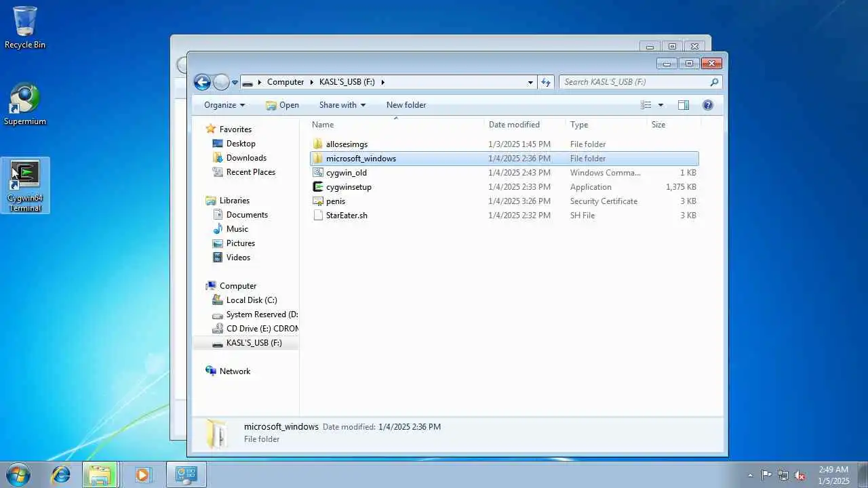
Task: Open the Explorer Help icon
Action: (x=708, y=105)
